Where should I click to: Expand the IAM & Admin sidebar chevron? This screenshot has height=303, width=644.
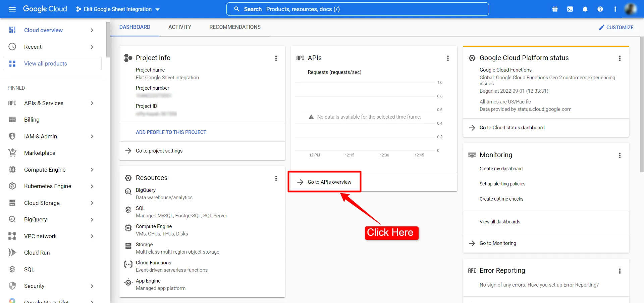coord(92,136)
